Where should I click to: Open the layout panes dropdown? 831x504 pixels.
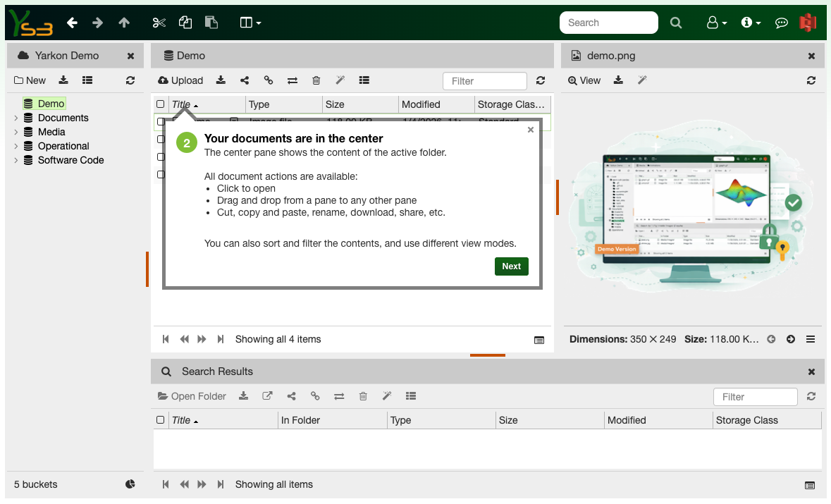pos(250,23)
